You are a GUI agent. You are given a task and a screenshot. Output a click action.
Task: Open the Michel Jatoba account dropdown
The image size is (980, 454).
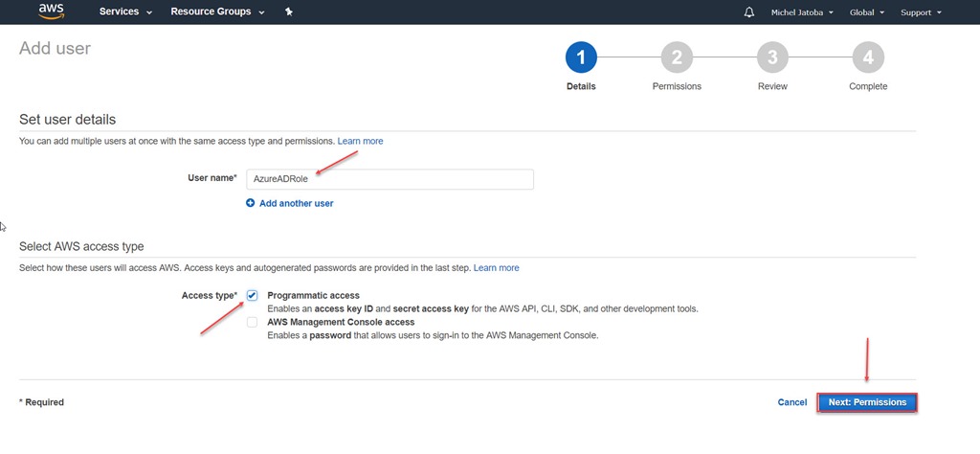802,12
